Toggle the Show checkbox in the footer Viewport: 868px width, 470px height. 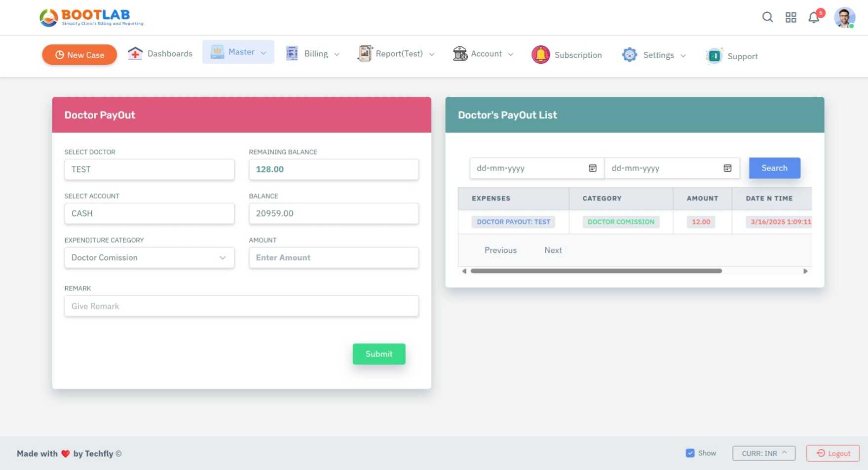click(x=690, y=452)
